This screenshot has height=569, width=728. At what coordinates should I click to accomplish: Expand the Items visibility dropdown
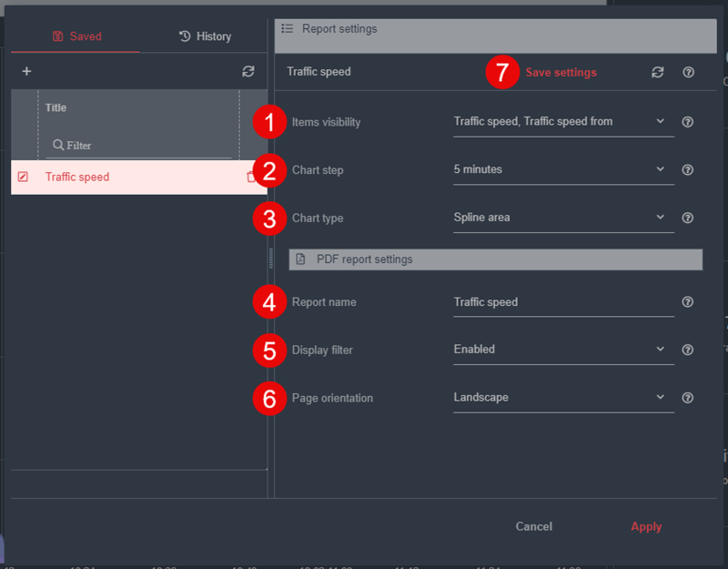pyautogui.click(x=563, y=121)
